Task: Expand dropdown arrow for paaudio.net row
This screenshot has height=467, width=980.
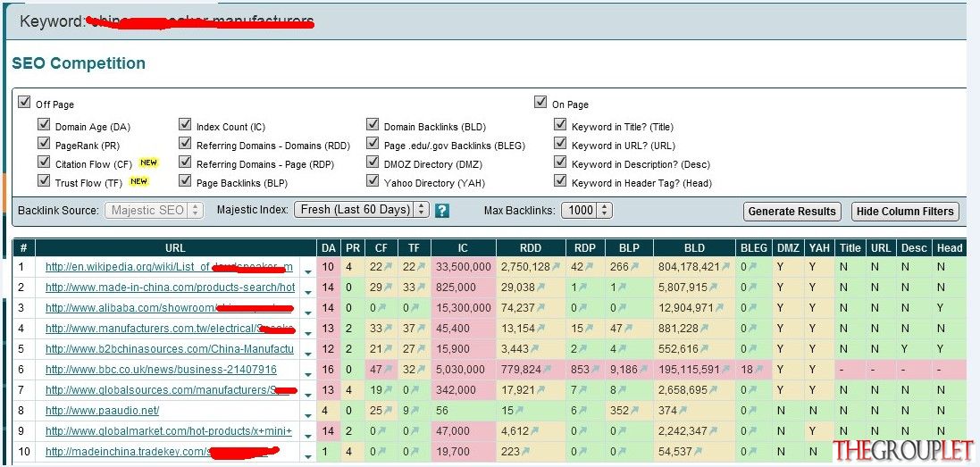Action: point(307,415)
